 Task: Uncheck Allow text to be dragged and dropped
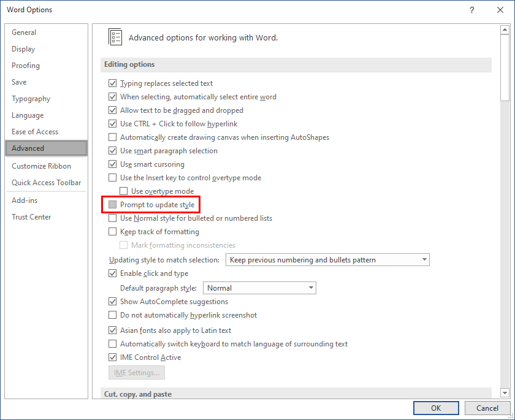pyautogui.click(x=112, y=110)
